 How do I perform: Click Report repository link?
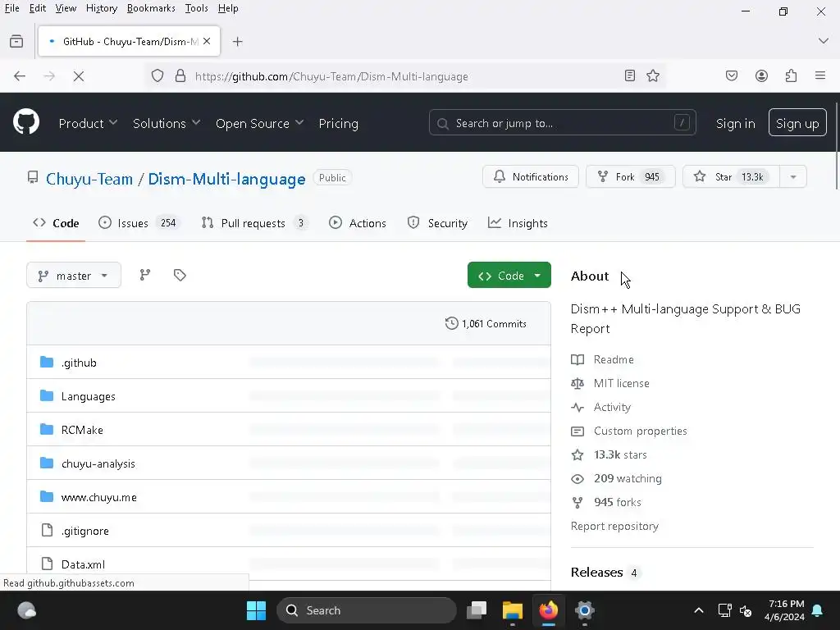click(x=614, y=526)
